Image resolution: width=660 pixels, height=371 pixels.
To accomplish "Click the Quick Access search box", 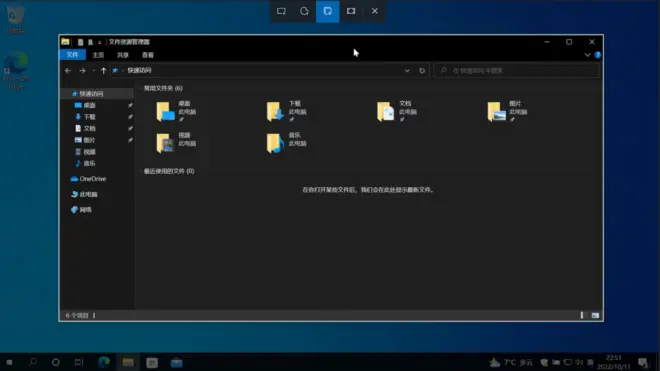I will [x=516, y=70].
